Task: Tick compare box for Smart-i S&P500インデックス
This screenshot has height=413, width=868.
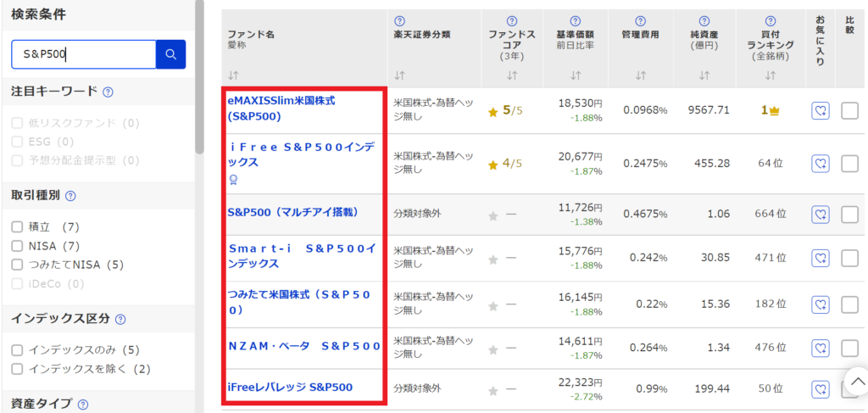Action: pyautogui.click(x=849, y=258)
